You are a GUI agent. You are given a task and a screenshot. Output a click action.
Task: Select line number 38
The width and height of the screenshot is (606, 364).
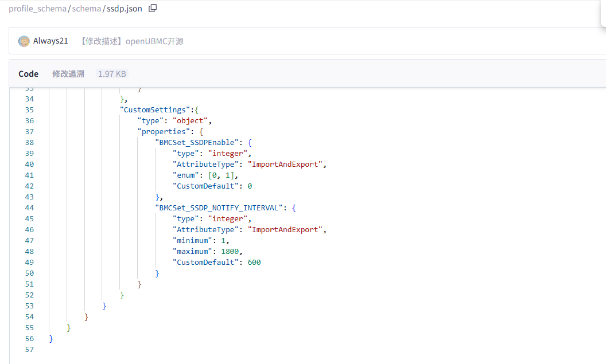coord(29,143)
